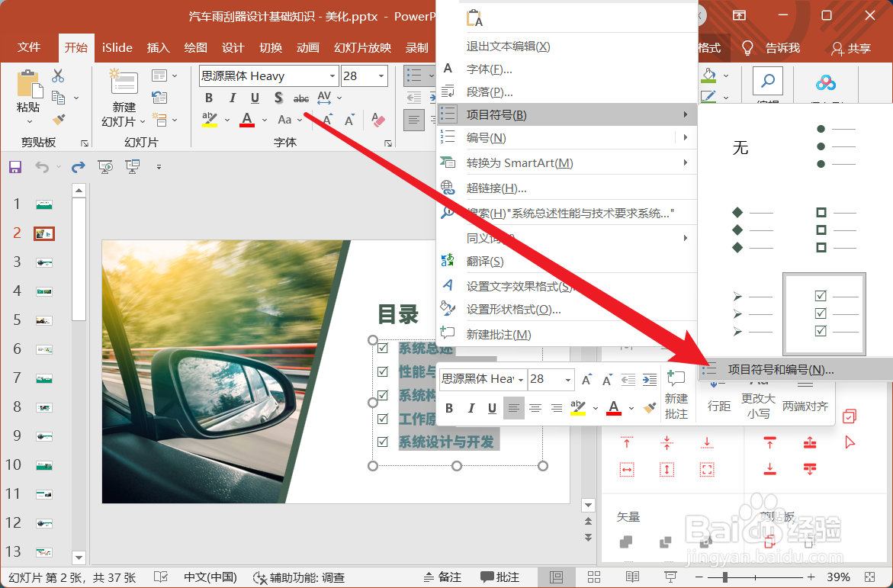Switch to the 设计 tab
The width and height of the screenshot is (893, 588).
pyautogui.click(x=233, y=48)
